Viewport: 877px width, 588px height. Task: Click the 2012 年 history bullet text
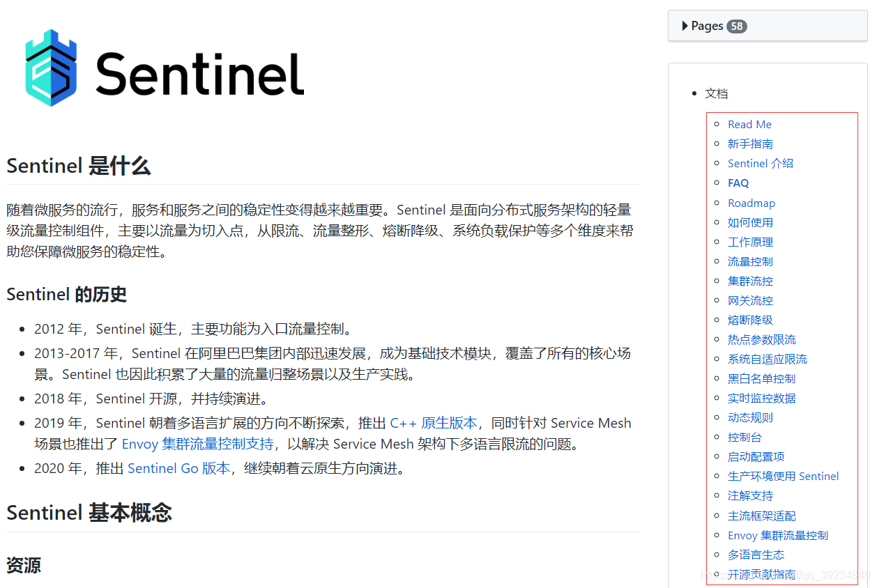pos(195,329)
